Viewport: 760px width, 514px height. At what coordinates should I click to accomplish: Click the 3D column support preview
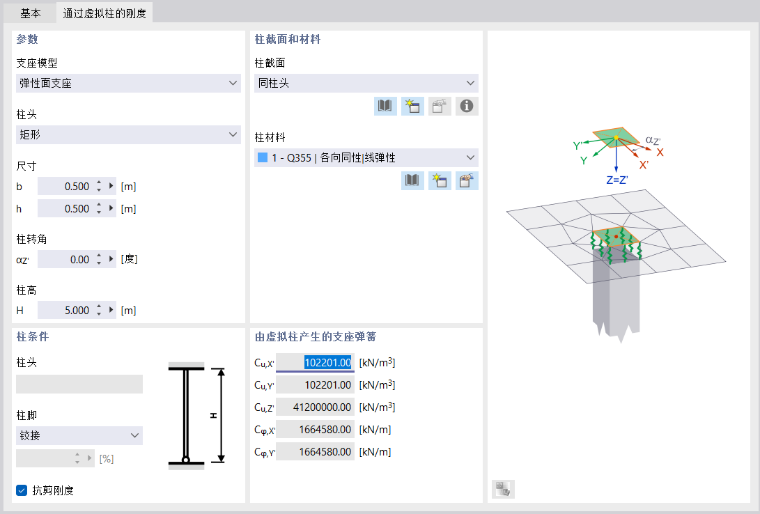[x=616, y=233]
